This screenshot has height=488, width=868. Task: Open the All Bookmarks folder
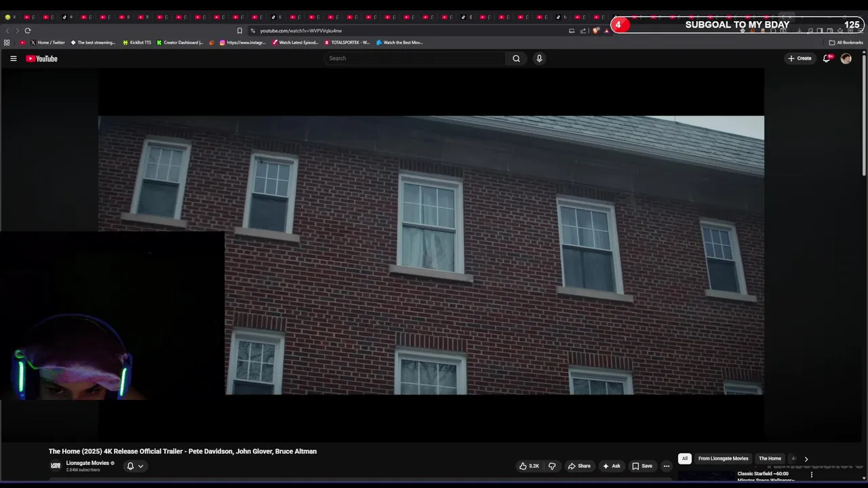click(846, 42)
